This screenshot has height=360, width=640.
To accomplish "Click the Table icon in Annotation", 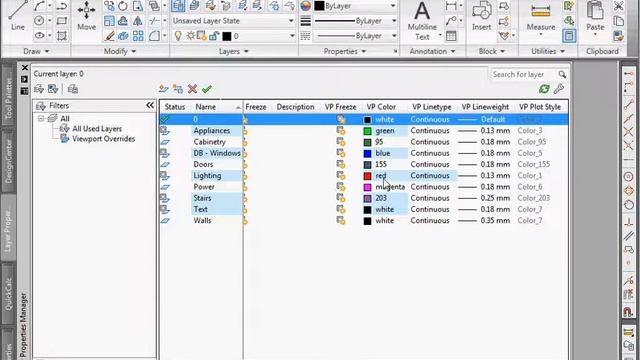I will (451, 36).
